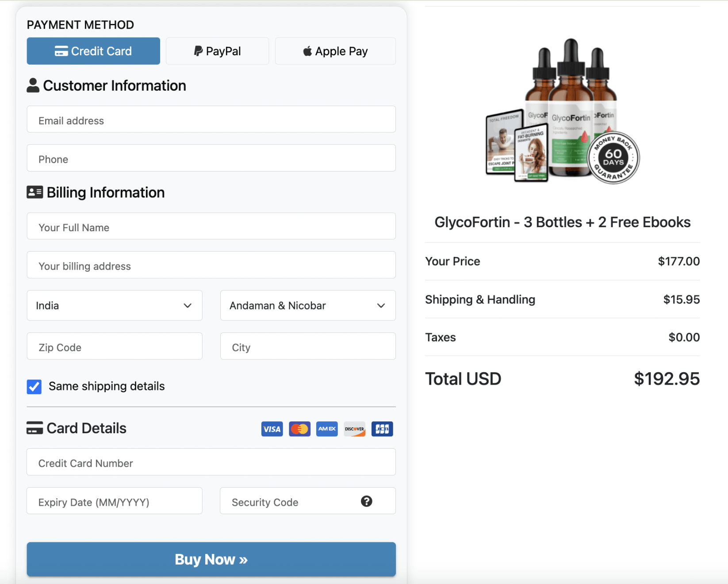The image size is (728, 584).
Task: Select the Credit Card payment tab
Action: (x=93, y=51)
